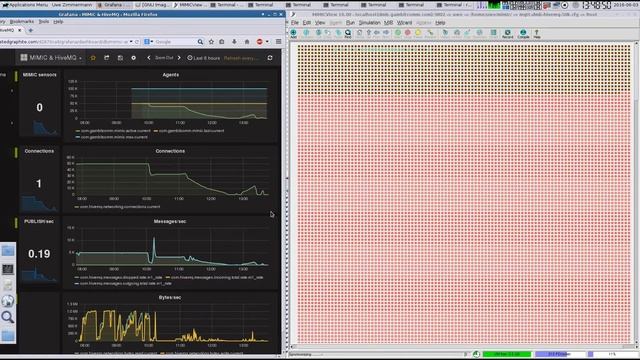Click the PUBLISH/sec value 0.19
The image size is (640, 360).
(39, 254)
